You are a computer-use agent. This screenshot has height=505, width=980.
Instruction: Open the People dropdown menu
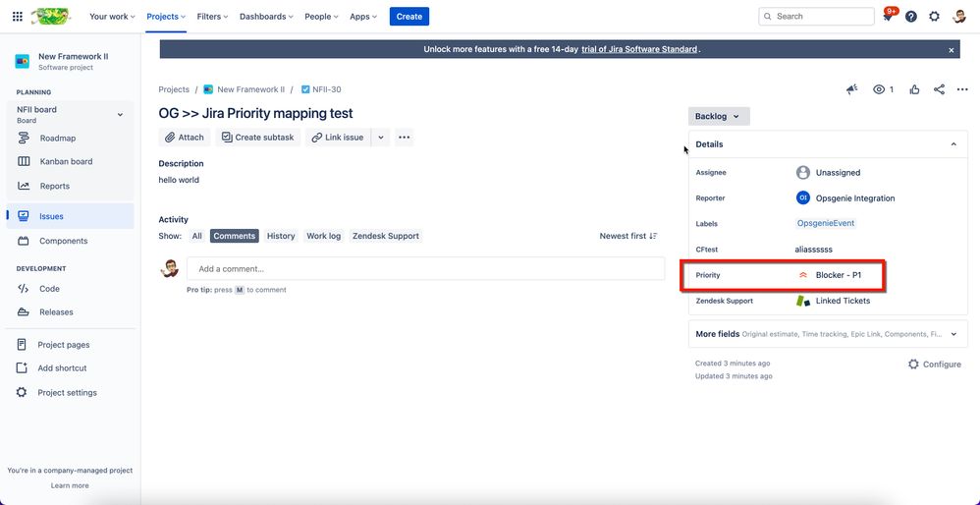(x=321, y=17)
